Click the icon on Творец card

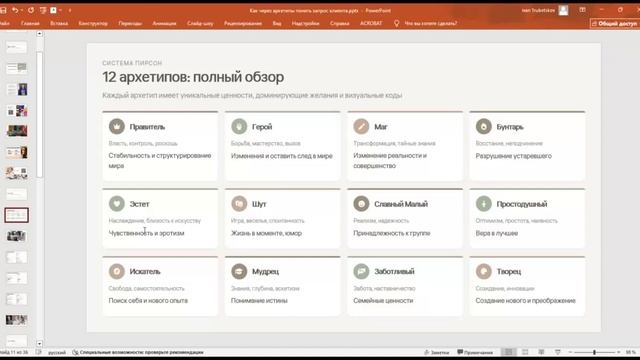[484, 271]
